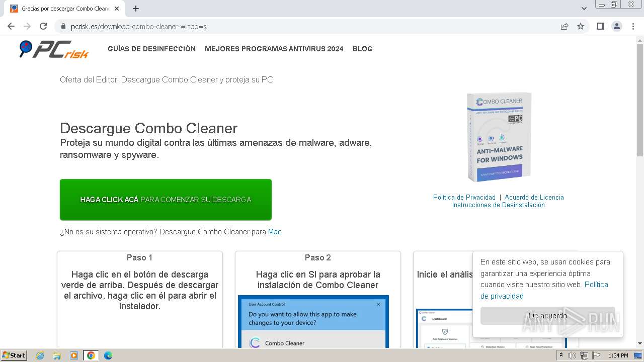Close the Combo Cleaner tab
Viewport: 644px width, 362px height.
pos(117,9)
